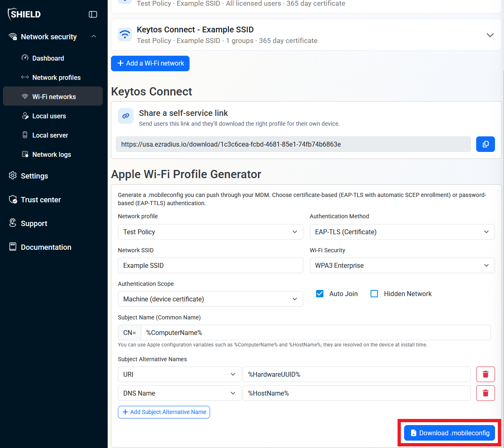Click the Network logs icon

tap(25, 154)
